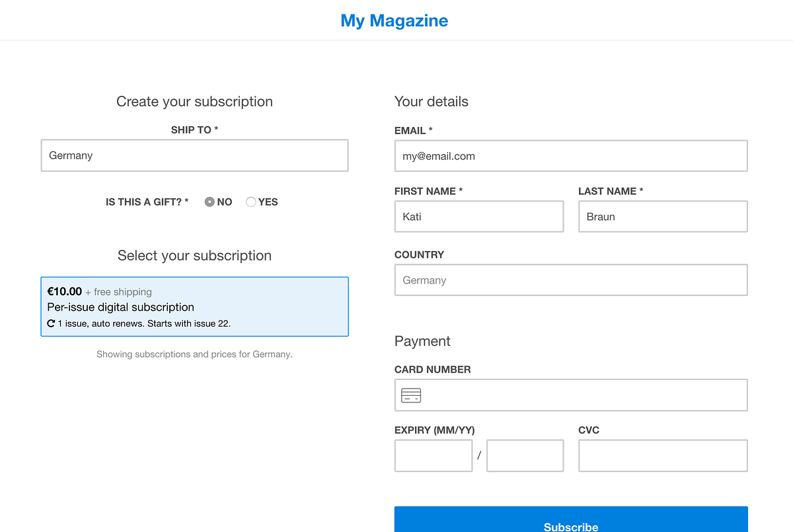Click the Create your subscription heading

[x=194, y=102]
